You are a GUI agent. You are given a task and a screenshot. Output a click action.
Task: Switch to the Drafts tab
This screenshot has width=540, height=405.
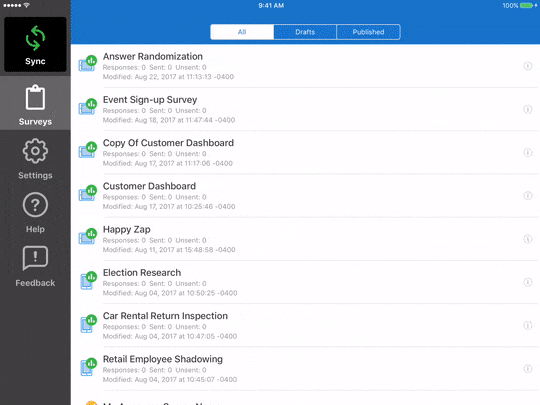[x=305, y=32]
